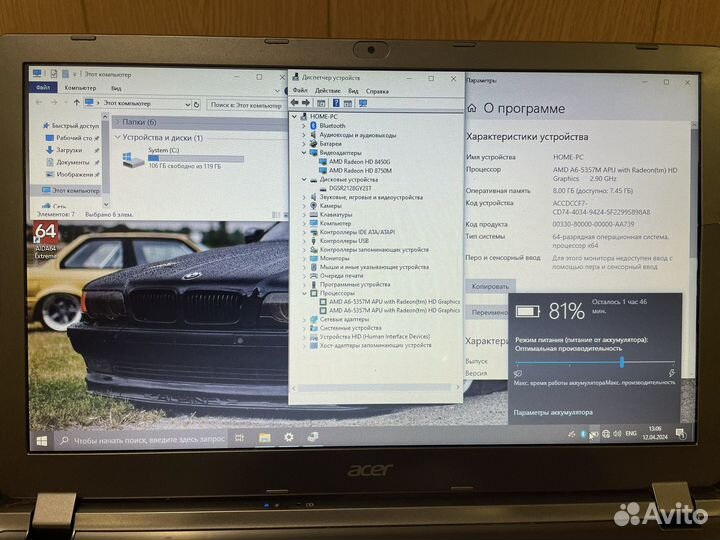
Task: Open Device Manager taskbar icon
Action: tap(313, 437)
